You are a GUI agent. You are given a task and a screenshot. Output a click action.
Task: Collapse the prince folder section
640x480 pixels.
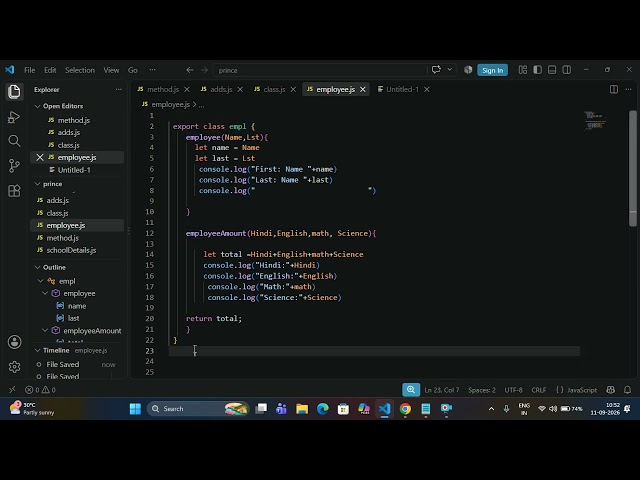pyautogui.click(x=38, y=184)
